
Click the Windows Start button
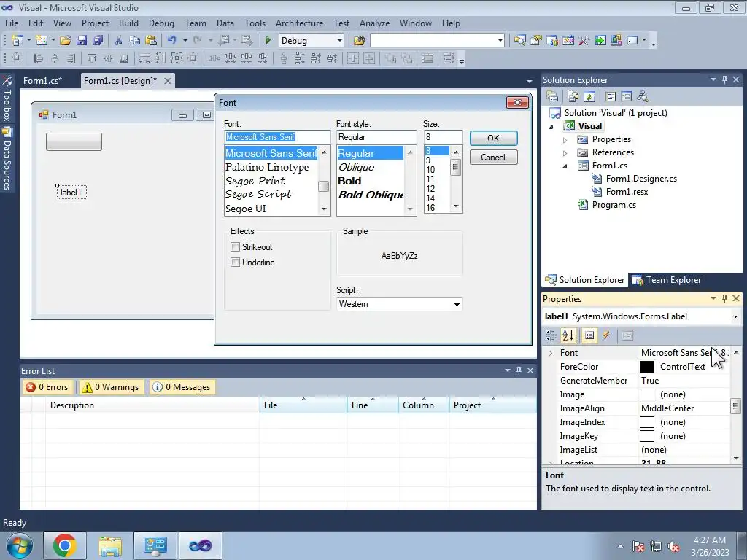click(x=20, y=545)
